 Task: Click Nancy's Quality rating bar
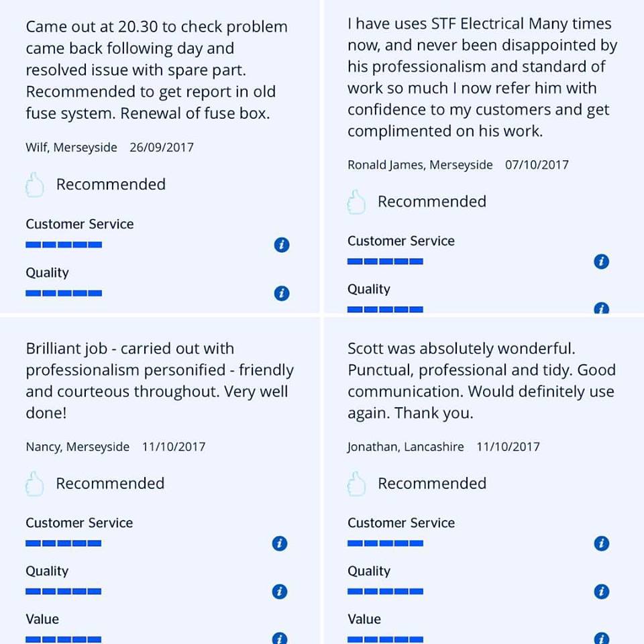(63, 592)
